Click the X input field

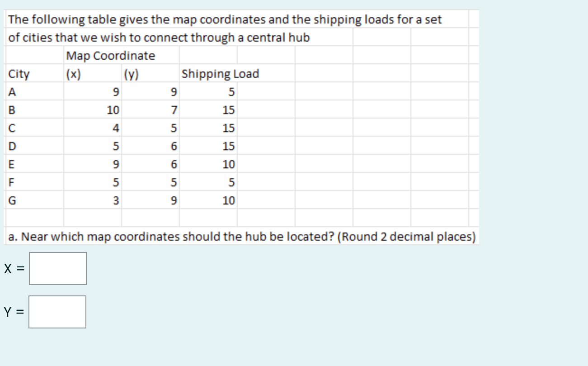point(57,267)
